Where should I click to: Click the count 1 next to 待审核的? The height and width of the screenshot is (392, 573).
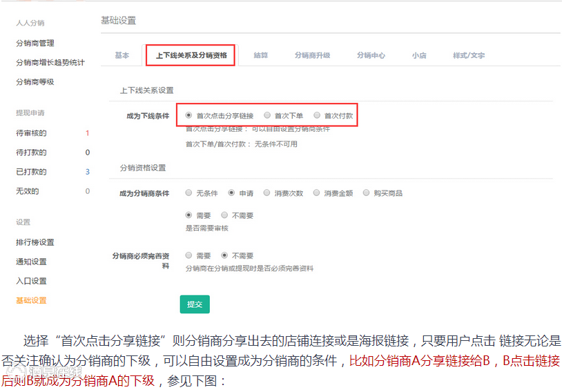(88, 133)
